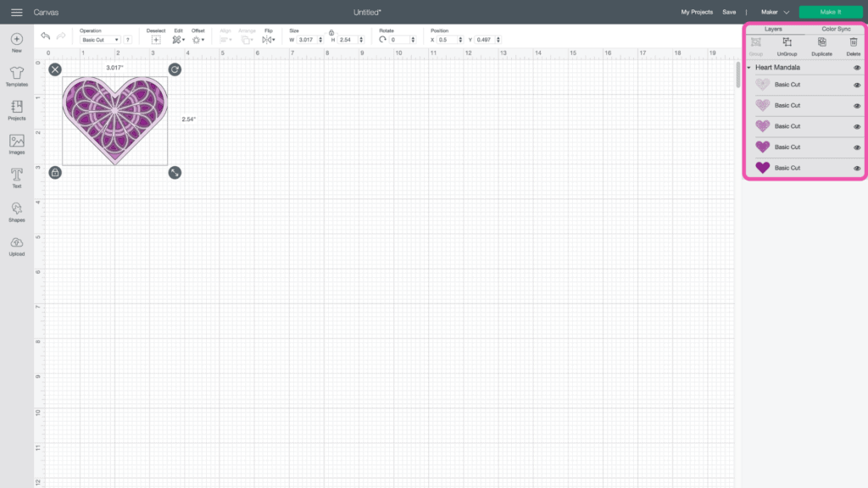Delete the selected layer via trash icon

pos(853,42)
